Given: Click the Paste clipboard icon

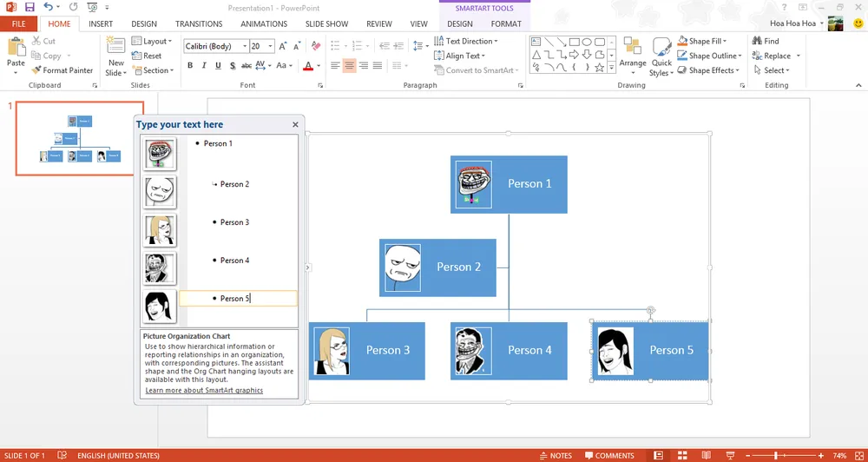Looking at the screenshot, I should click(16, 48).
